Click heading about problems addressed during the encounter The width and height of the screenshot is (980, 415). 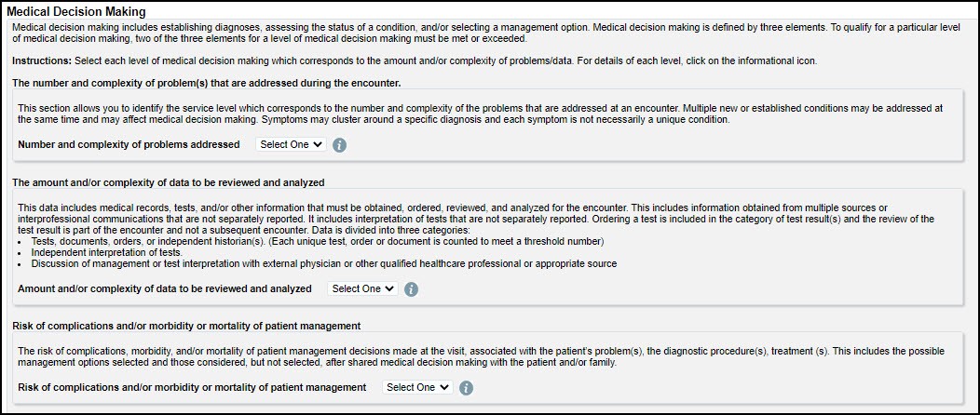point(206,84)
